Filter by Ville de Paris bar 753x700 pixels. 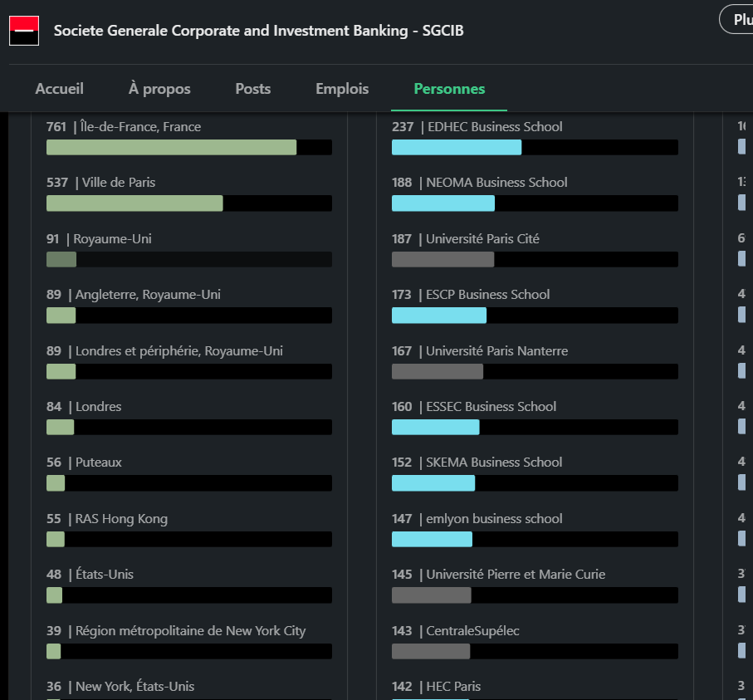[x=189, y=203]
